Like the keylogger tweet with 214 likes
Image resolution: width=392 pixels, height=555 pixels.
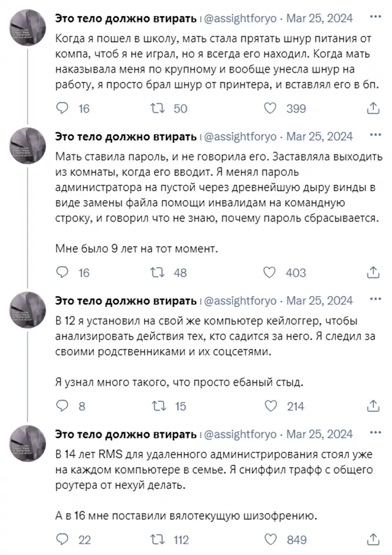pos(270,406)
